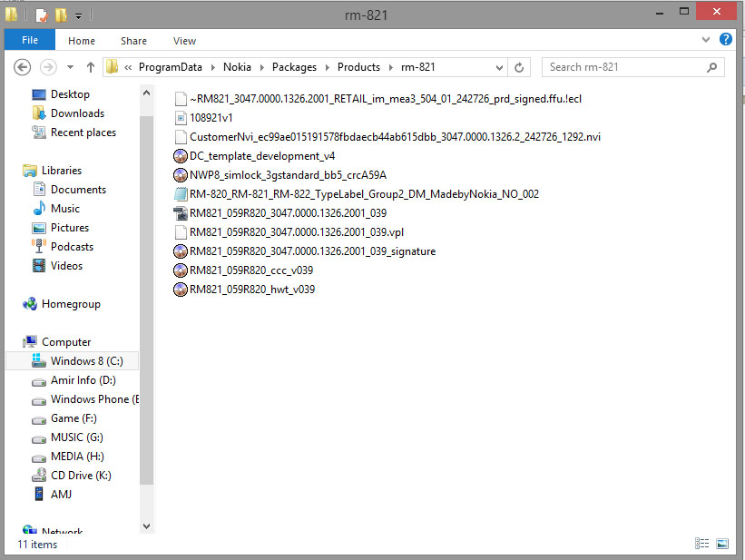Select the RM821_059R820_3047.0000.1326.2001_039 file icon
This screenshot has height=560, width=745.
click(x=181, y=213)
